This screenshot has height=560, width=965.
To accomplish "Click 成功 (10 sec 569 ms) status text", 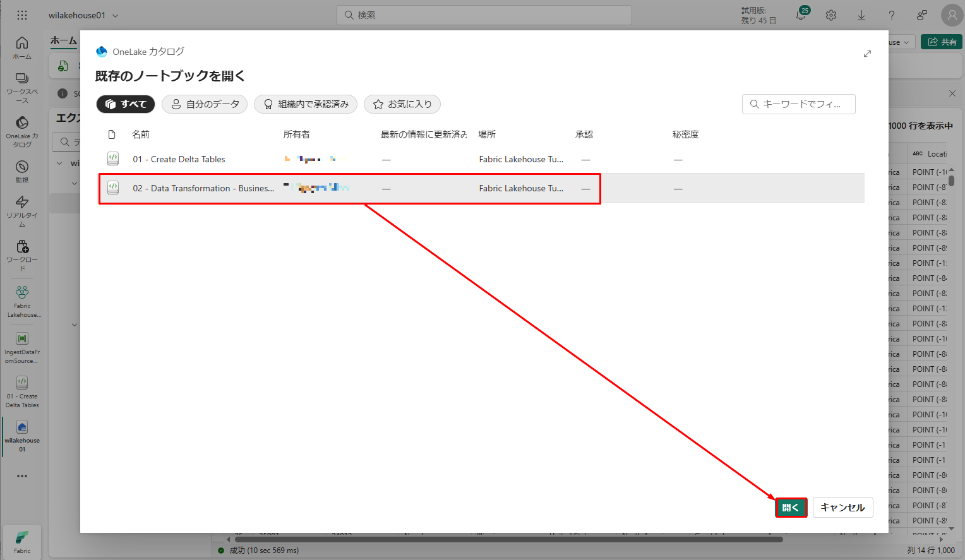I will click(264, 551).
